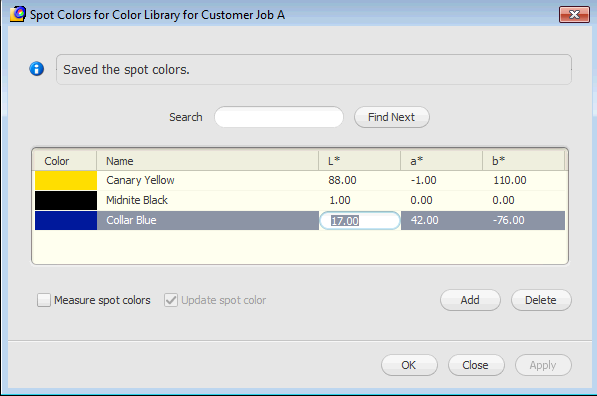Click the Collar Blue color swatch

tap(66, 220)
